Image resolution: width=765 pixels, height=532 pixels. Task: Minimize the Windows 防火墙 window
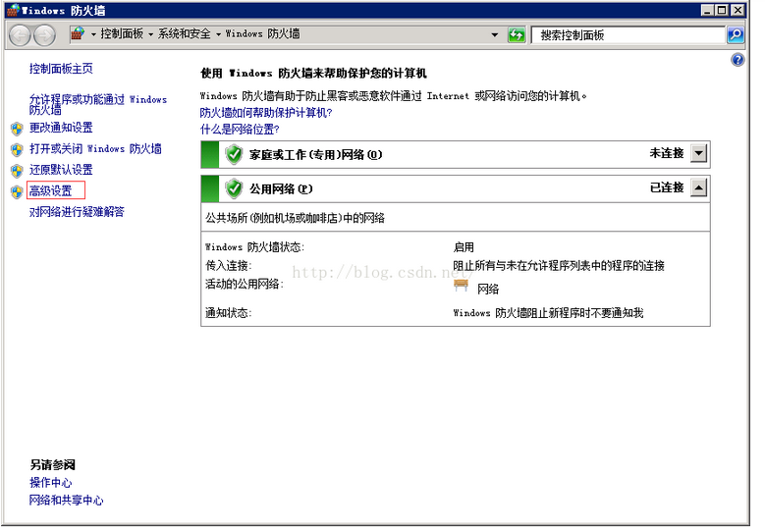coord(707,10)
